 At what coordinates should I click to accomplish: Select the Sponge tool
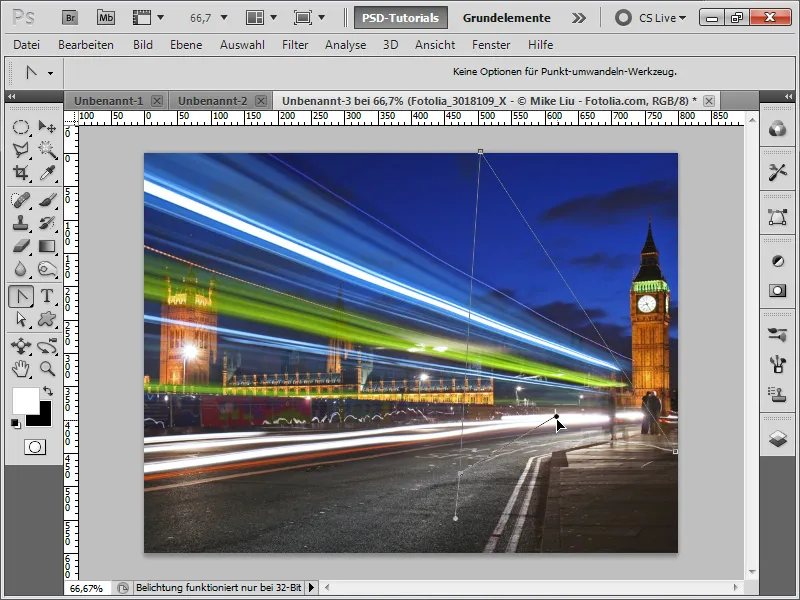tap(47, 269)
